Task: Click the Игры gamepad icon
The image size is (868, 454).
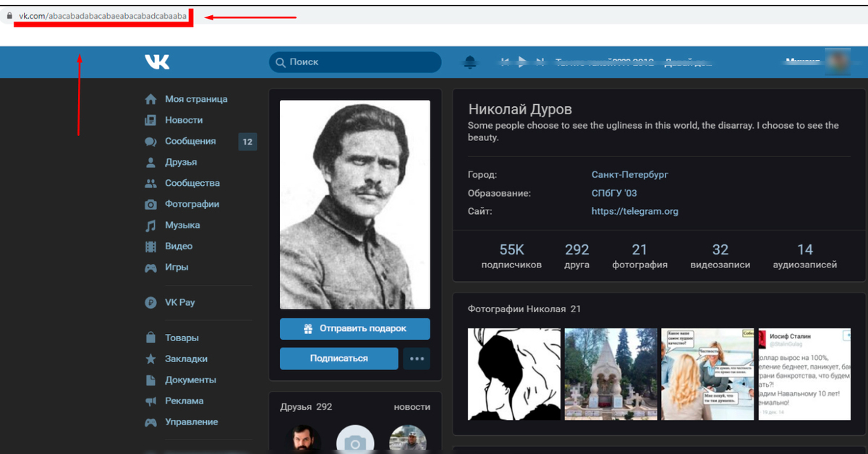Action: pyautogui.click(x=150, y=267)
